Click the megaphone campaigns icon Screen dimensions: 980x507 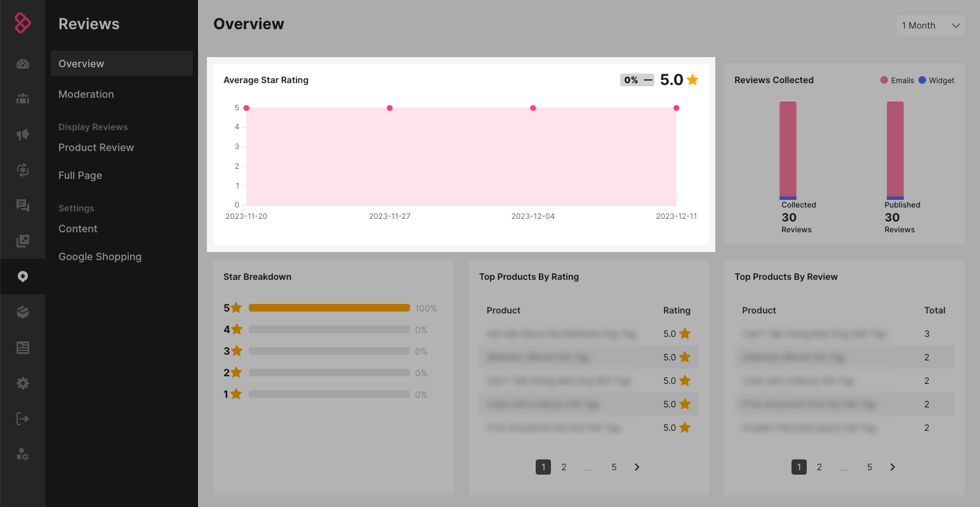click(23, 134)
